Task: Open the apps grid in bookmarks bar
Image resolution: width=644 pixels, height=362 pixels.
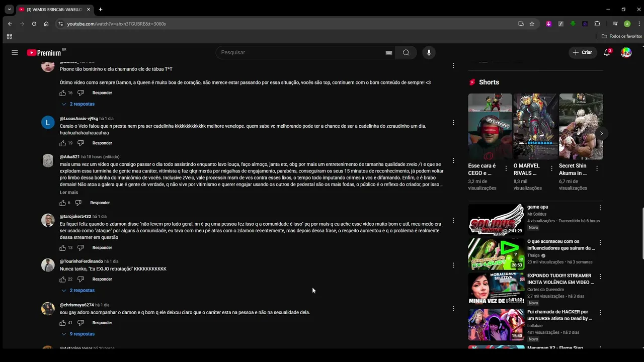Action: pos(9,36)
